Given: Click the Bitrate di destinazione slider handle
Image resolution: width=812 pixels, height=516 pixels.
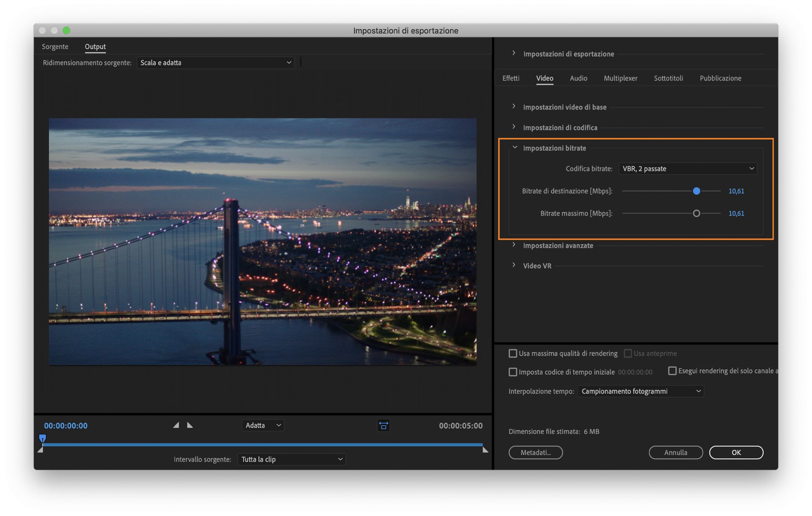Looking at the screenshot, I should pyautogui.click(x=696, y=191).
